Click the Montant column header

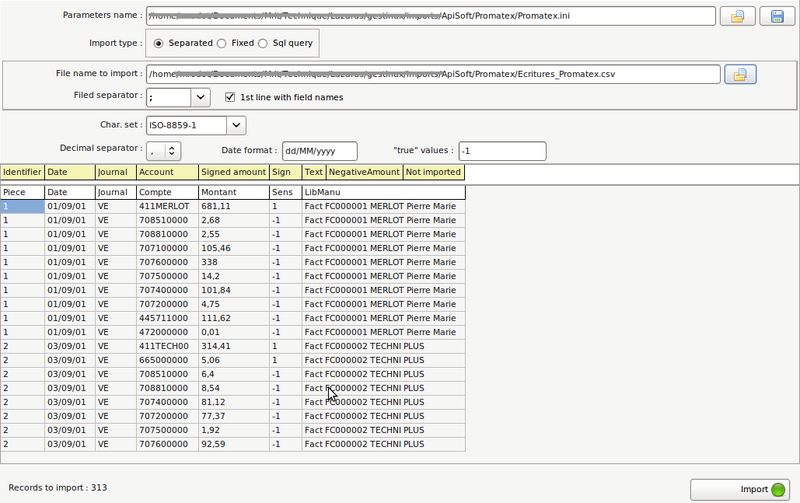[x=234, y=192]
